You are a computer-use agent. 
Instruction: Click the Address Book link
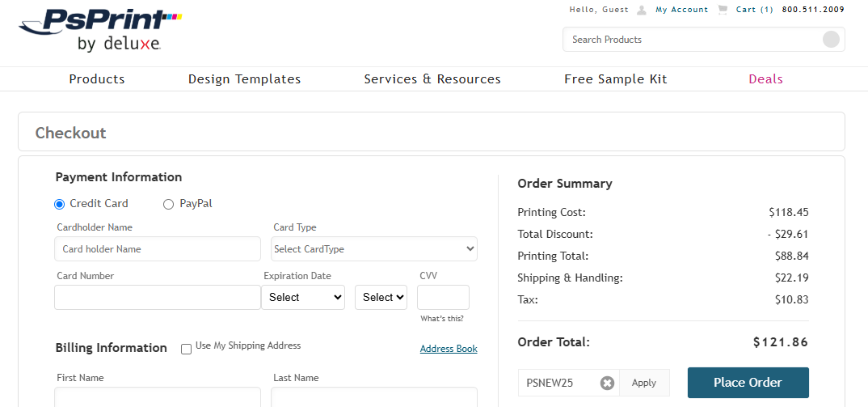point(449,349)
